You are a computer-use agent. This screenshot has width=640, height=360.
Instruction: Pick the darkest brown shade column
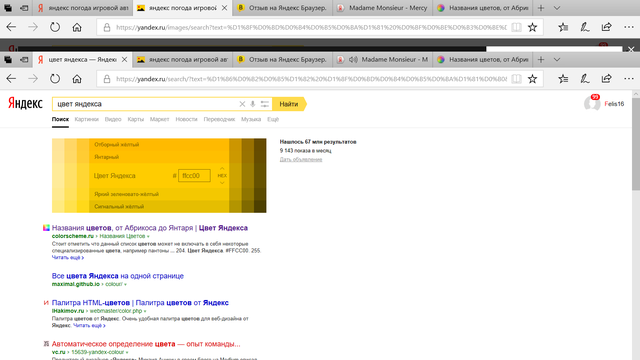pyautogui.click(x=260, y=176)
